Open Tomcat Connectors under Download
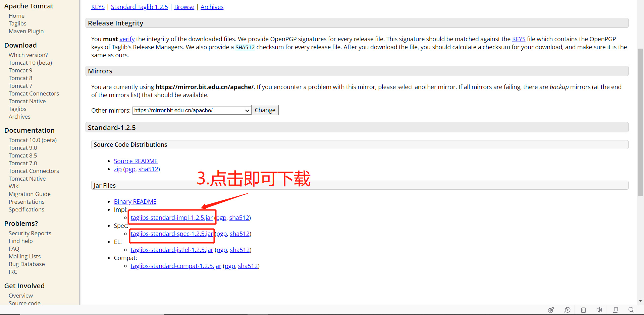 pos(34,93)
